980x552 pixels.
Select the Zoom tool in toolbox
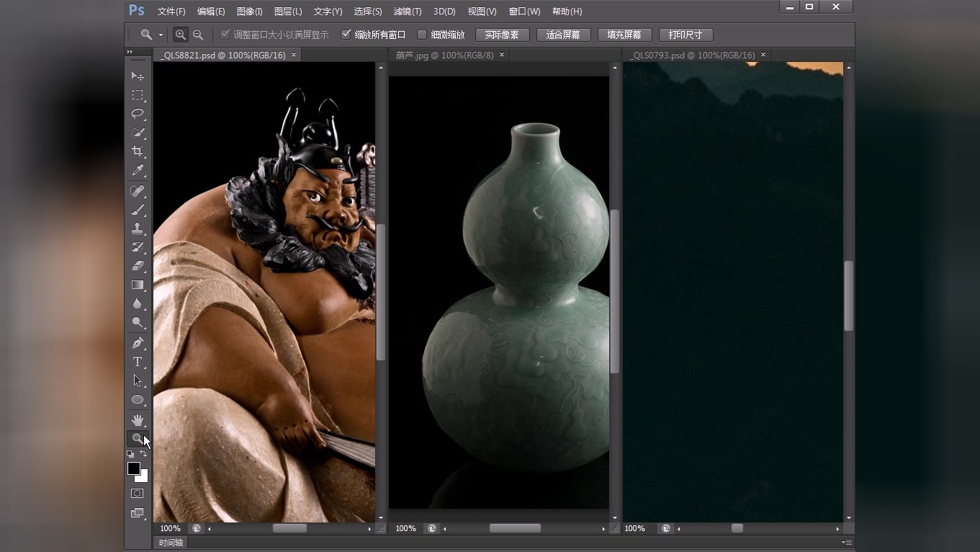[137, 438]
